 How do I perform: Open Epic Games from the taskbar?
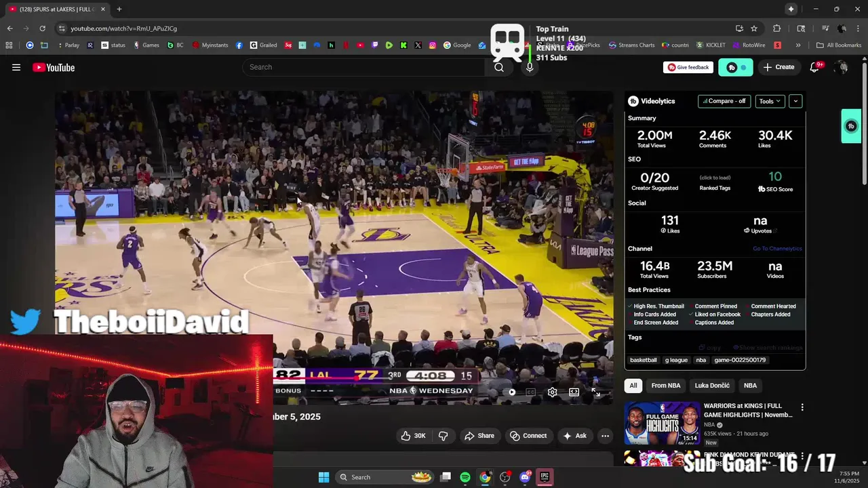pyautogui.click(x=545, y=477)
